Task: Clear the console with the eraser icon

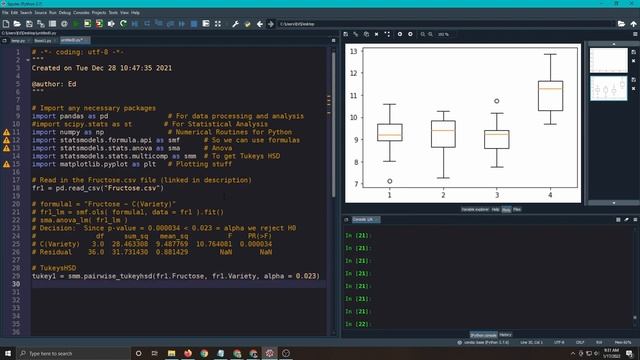Action: pos(626,220)
